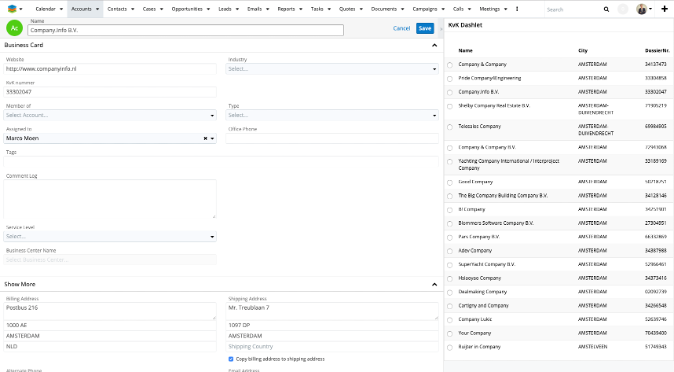Click the City column header in KvK Dashlet
This screenshot has width=674, height=372.
click(x=583, y=51)
